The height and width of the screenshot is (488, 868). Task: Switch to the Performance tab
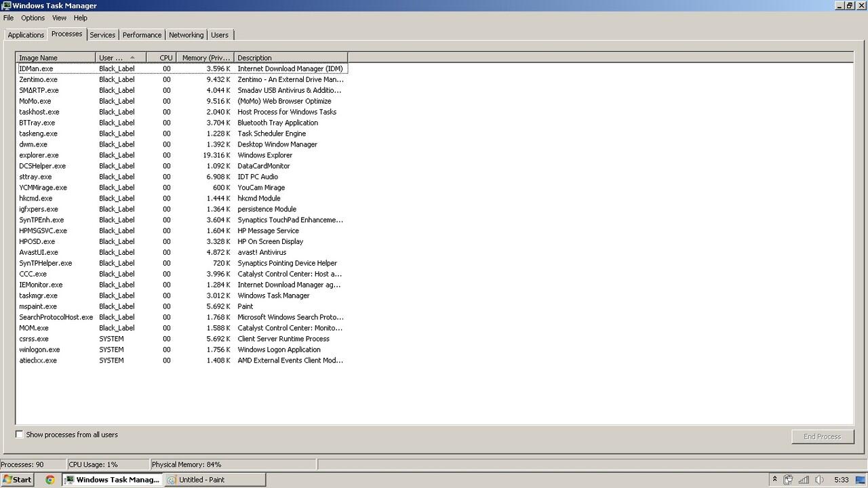pyautogui.click(x=142, y=35)
